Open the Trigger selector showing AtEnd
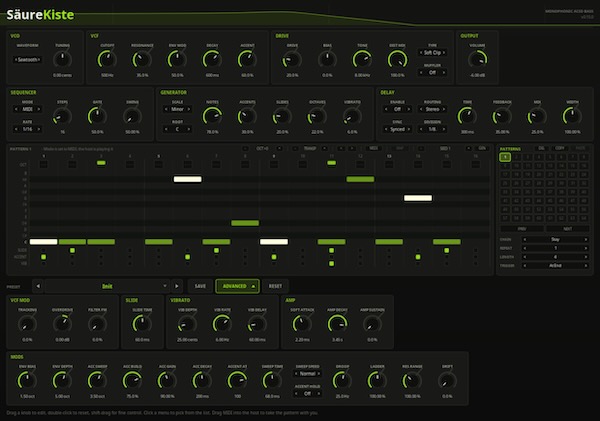This screenshot has width=600, height=421. [555, 266]
